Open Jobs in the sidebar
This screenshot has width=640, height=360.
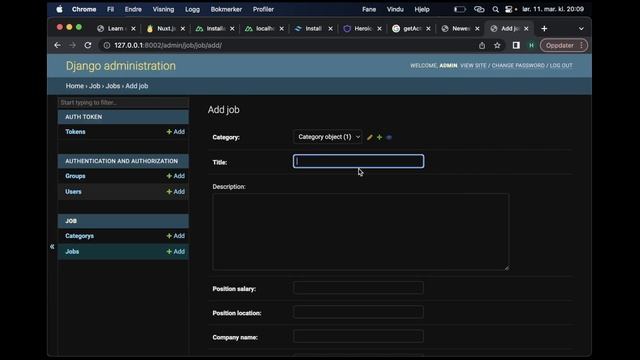coord(72,251)
